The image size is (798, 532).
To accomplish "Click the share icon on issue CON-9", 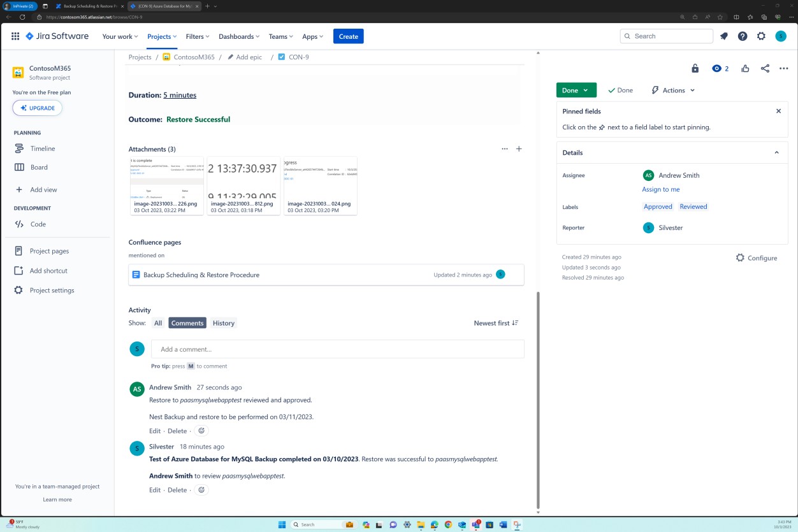I will click(765, 68).
